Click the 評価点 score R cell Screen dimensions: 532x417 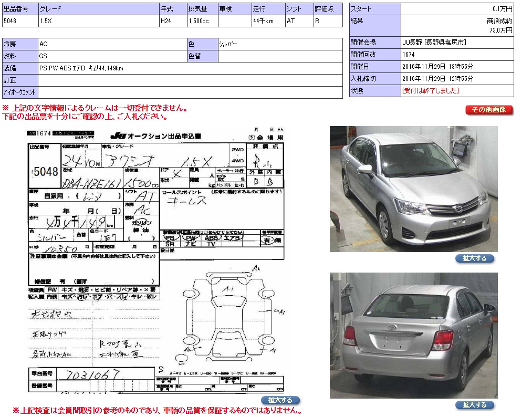(327, 21)
